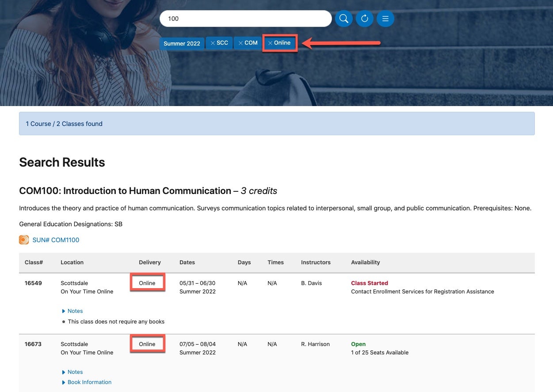Click the Delivery column header
This screenshot has width=553, height=392.
(x=150, y=263)
